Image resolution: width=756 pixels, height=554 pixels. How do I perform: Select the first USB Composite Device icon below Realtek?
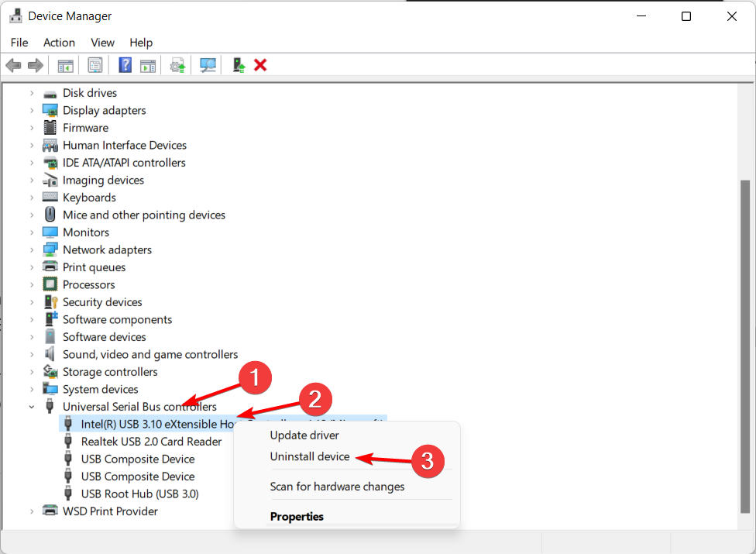coord(68,459)
